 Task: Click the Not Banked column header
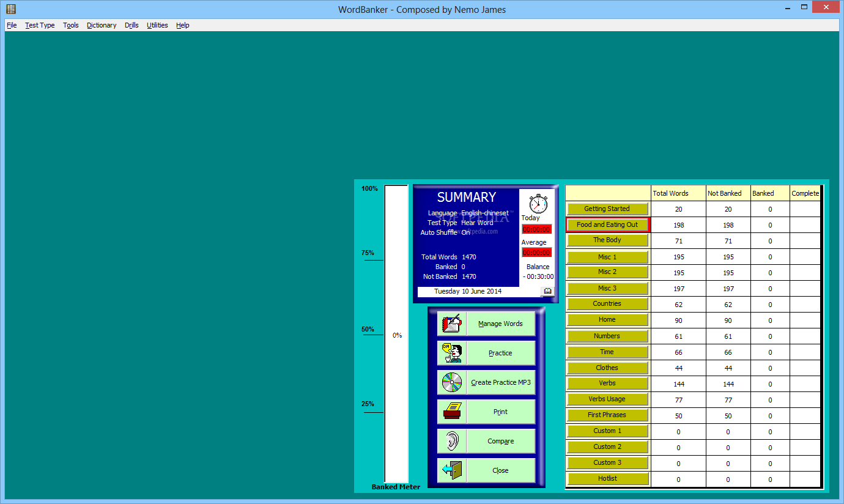[x=728, y=193]
